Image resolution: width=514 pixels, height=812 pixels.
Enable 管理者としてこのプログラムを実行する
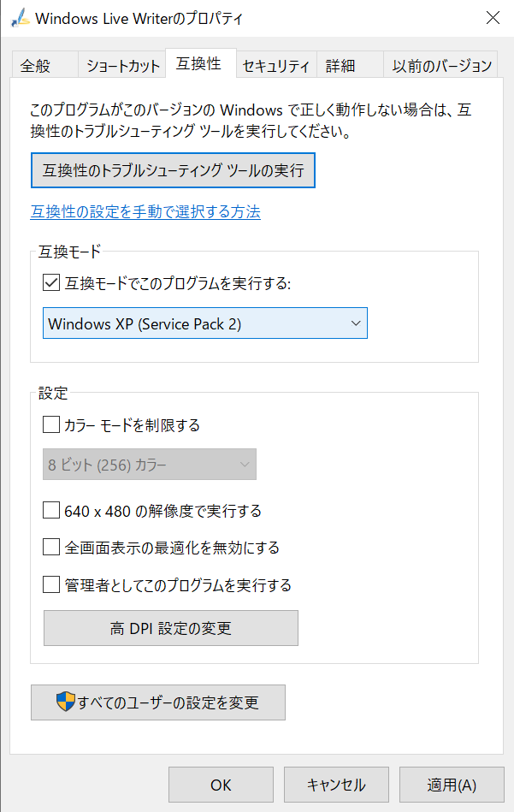click(50, 585)
